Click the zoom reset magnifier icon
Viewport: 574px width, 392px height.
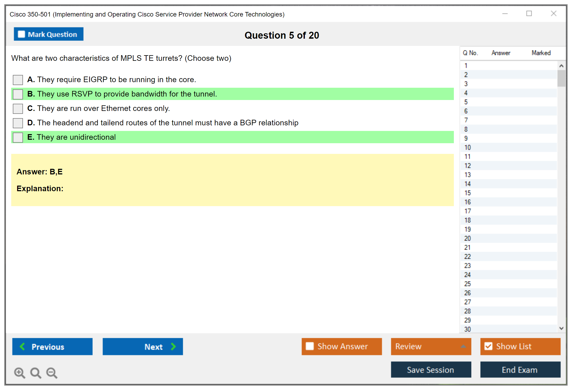coord(36,373)
